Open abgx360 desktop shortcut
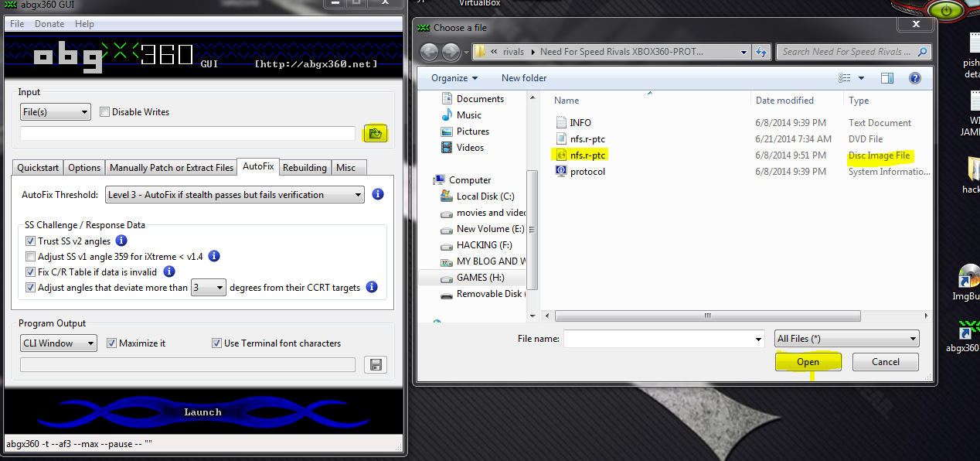980x461 pixels. (965, 336)
